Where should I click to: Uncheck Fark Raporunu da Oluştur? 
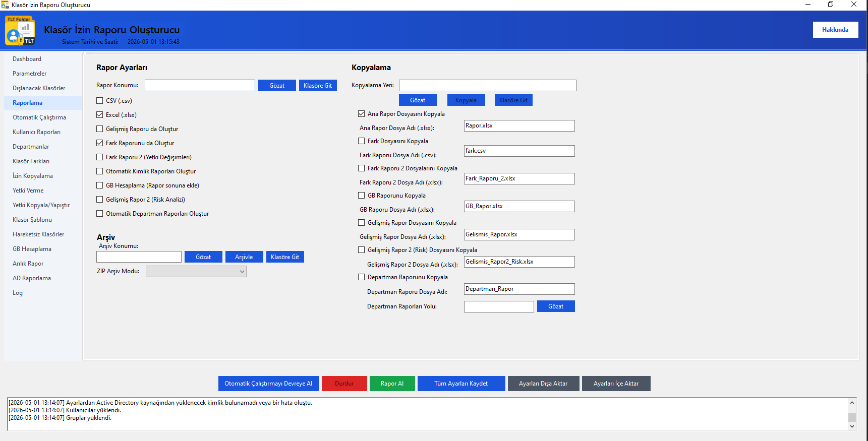click(x=100, y=143)
